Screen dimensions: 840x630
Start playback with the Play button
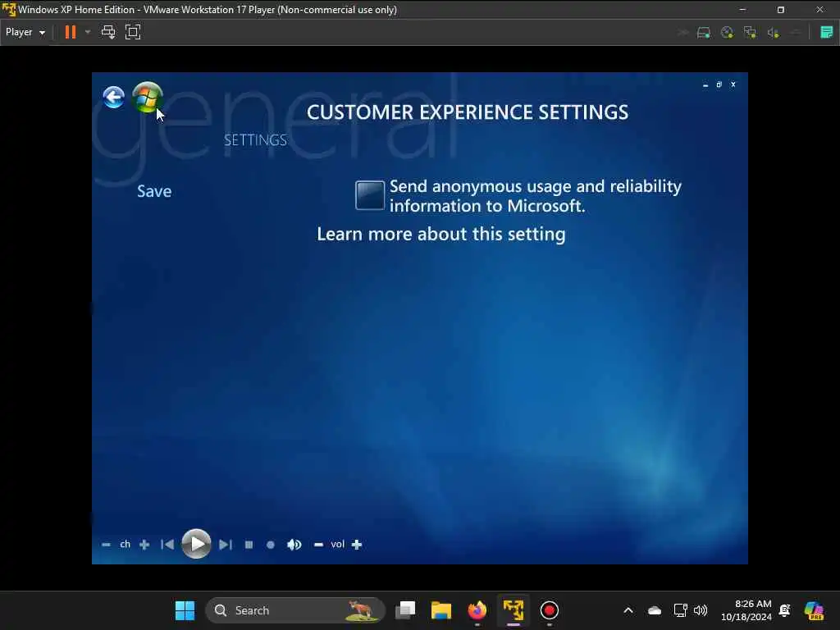pos(196,544)
